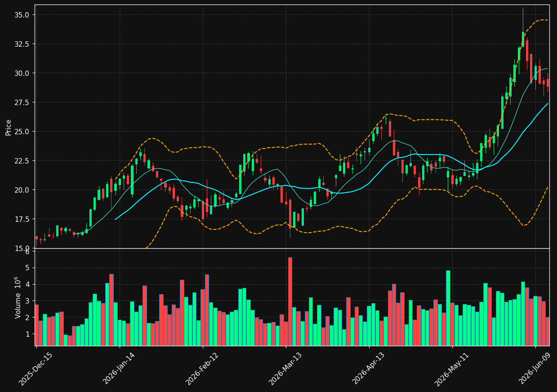This screenshot has width=557, height=392.
Task: Click the 35.0 price axis tick
Action: tap(22, 15)
